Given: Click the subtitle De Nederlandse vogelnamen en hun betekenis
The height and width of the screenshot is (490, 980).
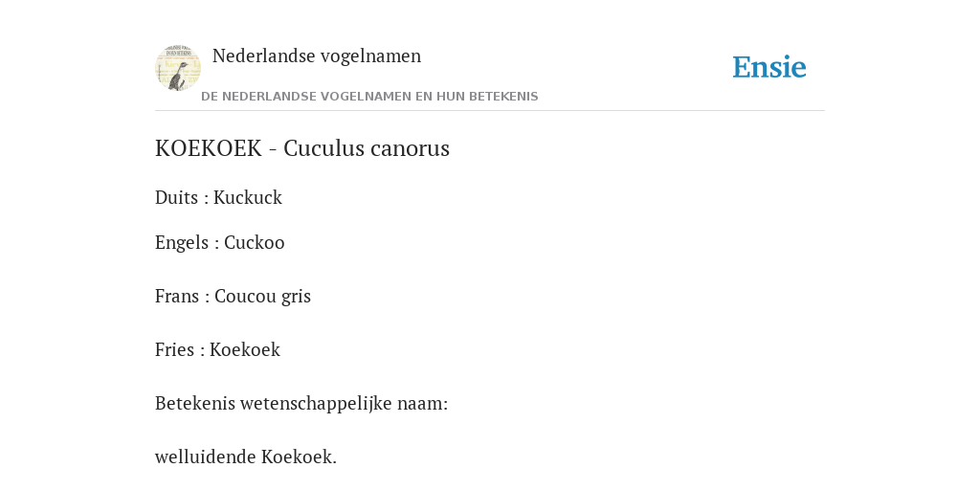Looking at the screenshot, I should pos(369,97).
